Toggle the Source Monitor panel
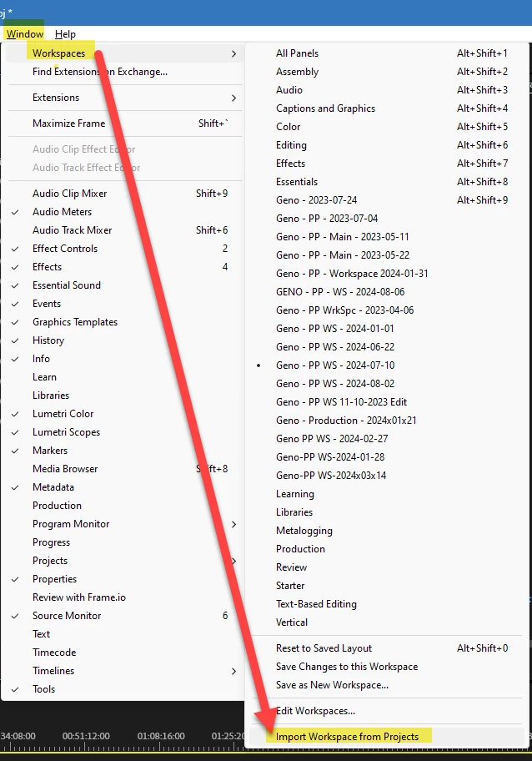Image resolution: width=532 pixels, height=761 pixels. 124,616
